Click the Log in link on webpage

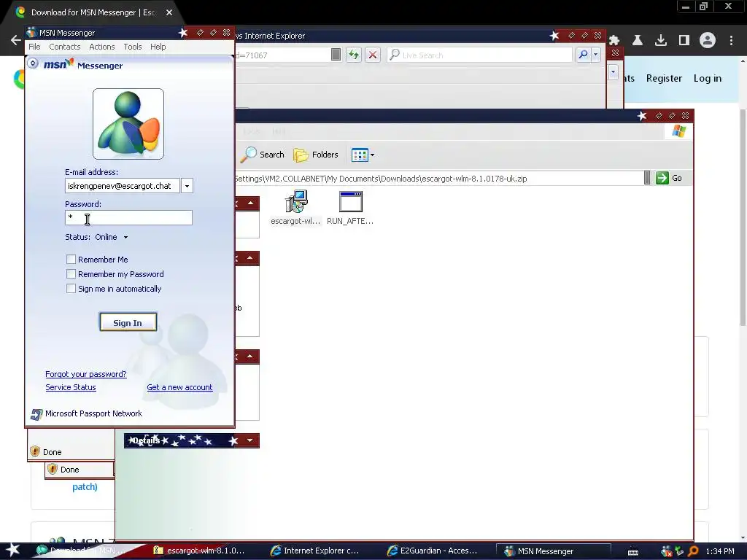(708, 79)
